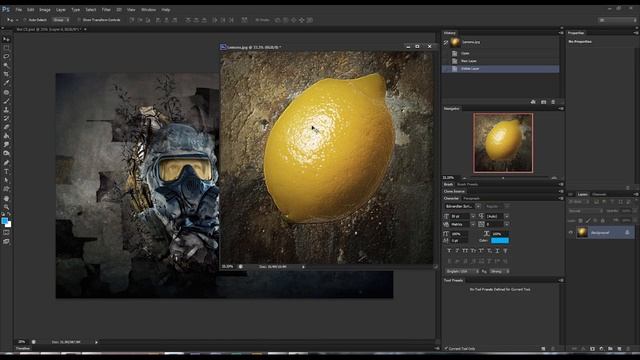This screenshot has width=640, height=360.
Task: Click the blue text Color swatch
Action: click(x=500, y=240)
